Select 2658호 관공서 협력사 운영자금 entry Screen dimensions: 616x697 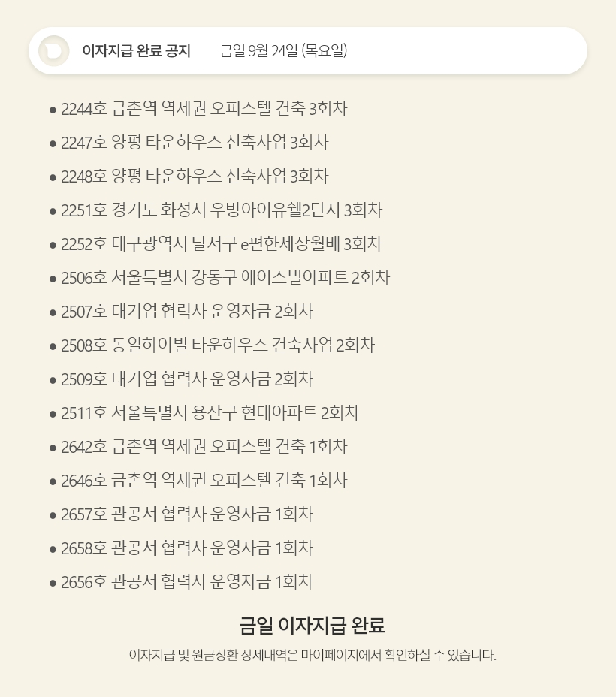[x=187, y=548]
